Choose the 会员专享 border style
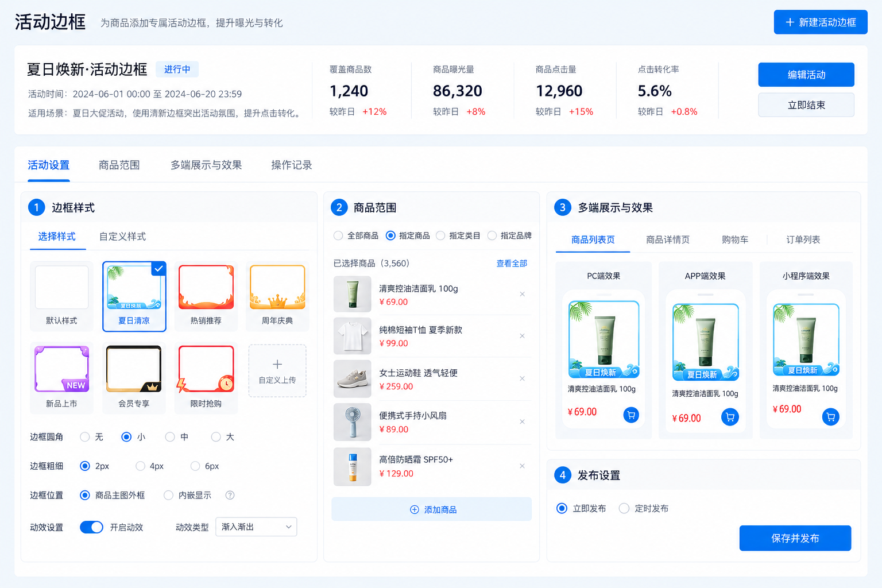The width and height of the screenshot is (882, 588). tap(134, 378)
